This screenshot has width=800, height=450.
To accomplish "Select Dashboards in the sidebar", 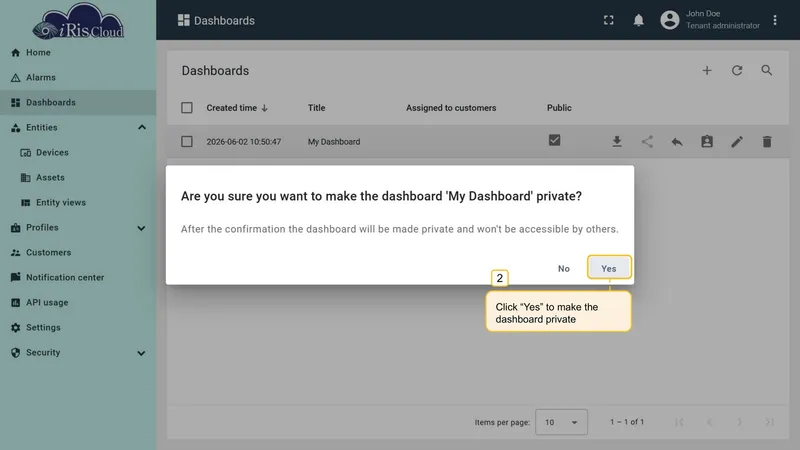I will pyautogui.click(x=78, y=103).
